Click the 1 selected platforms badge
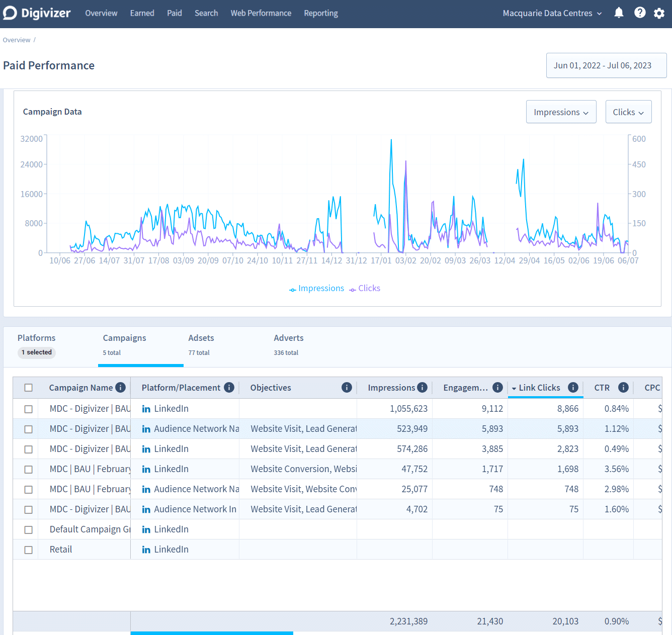The height and width of the screenshot is (635, 672). click(x=37, y=352)
